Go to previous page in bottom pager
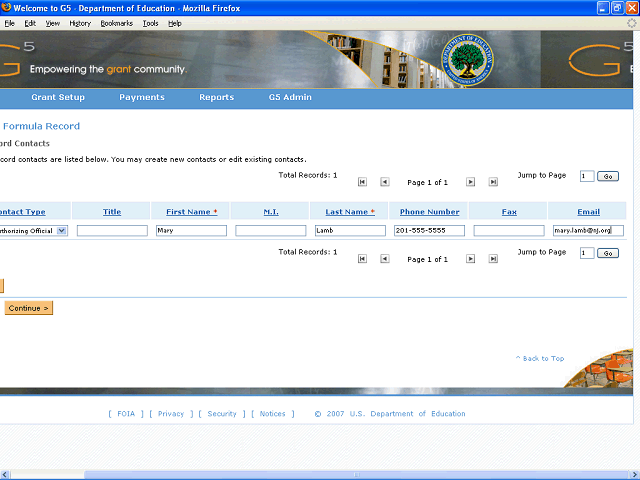 pos(384,259)
